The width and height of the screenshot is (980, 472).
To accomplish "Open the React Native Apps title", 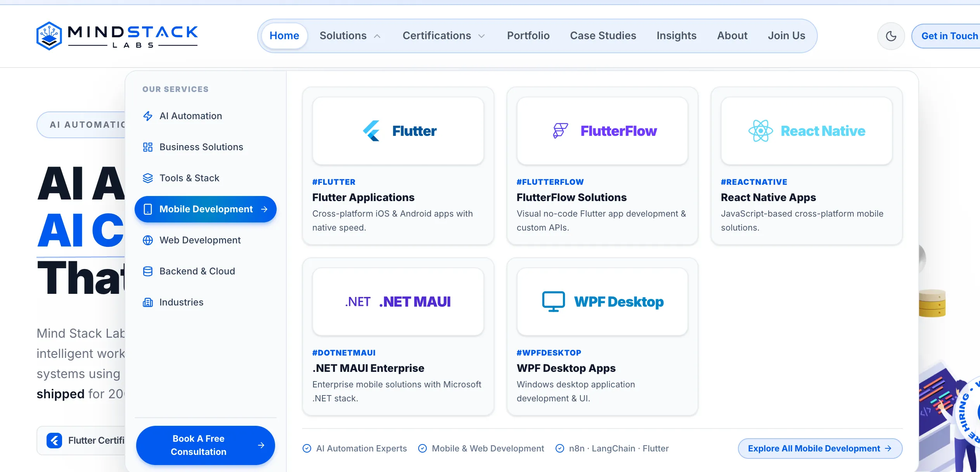I will [x=769, y=198].
